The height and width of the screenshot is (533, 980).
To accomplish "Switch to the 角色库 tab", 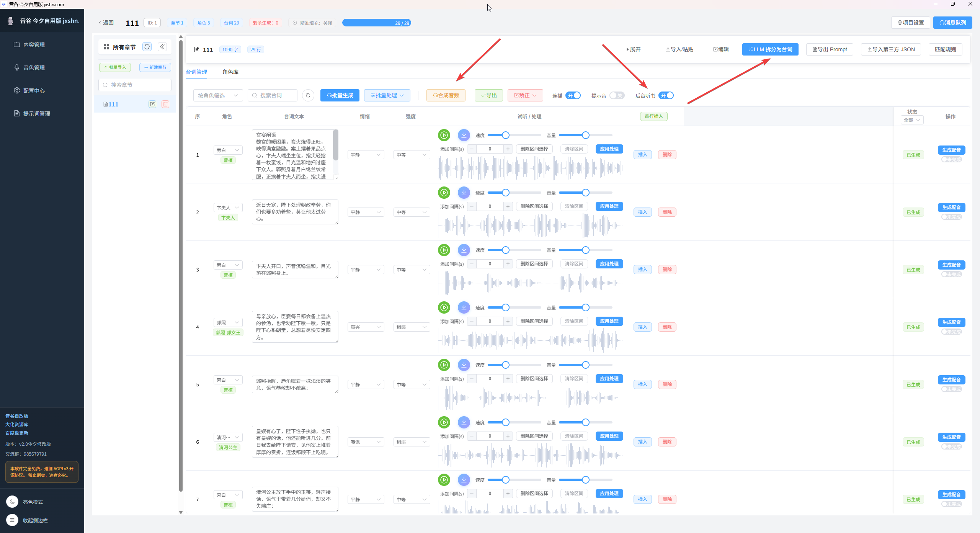I will pos(230,72).
